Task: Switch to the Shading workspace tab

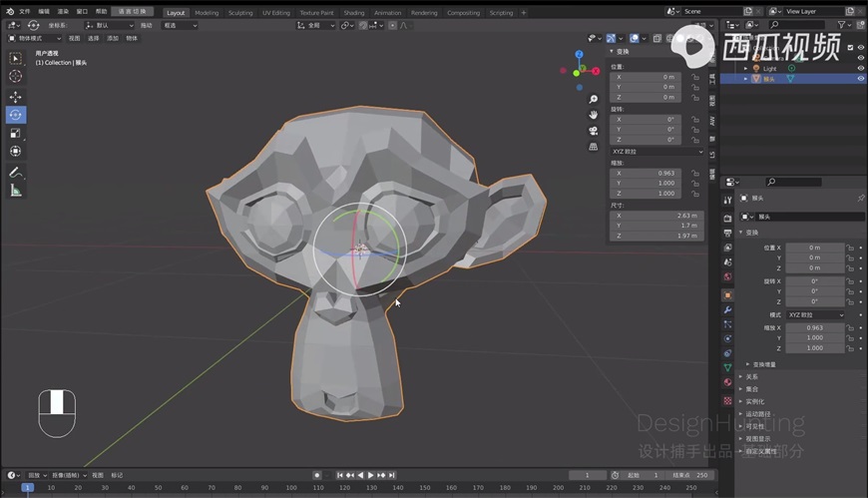Action: coord(354,13)
